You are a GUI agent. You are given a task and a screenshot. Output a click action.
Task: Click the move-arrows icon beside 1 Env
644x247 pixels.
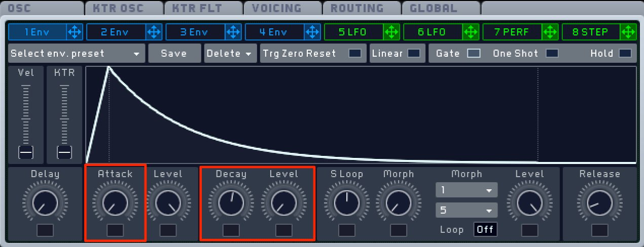(x=75, y=32)
